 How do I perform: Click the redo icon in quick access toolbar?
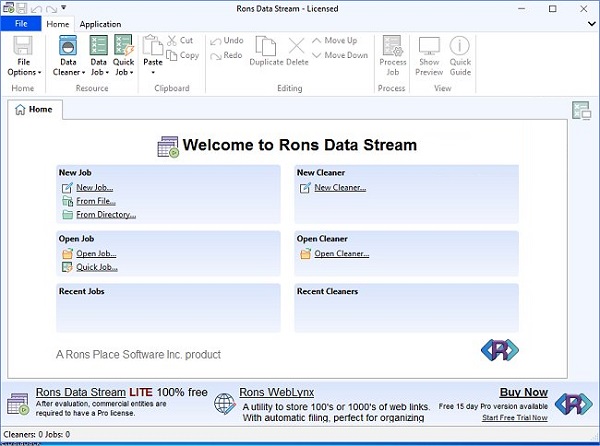pos(51,8)
